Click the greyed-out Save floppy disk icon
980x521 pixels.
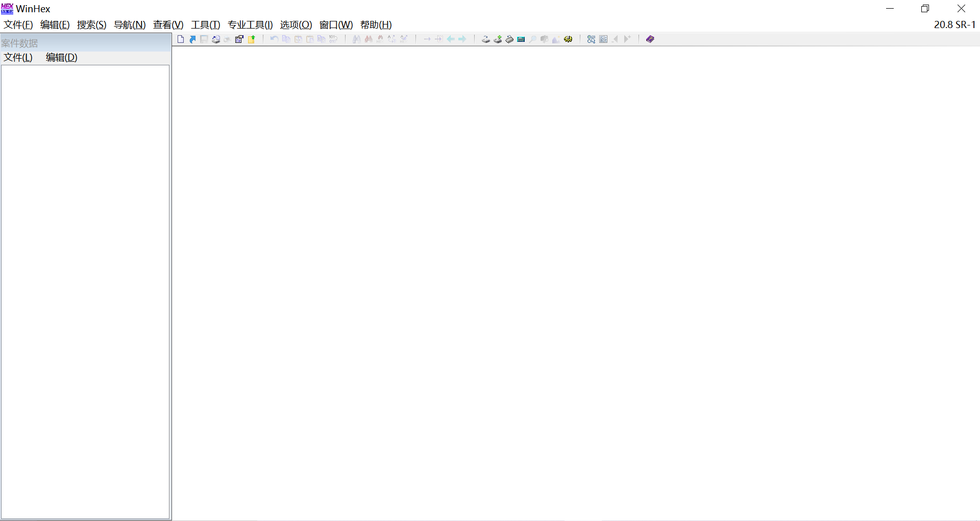pyautogui.click(x=204, y=39)
